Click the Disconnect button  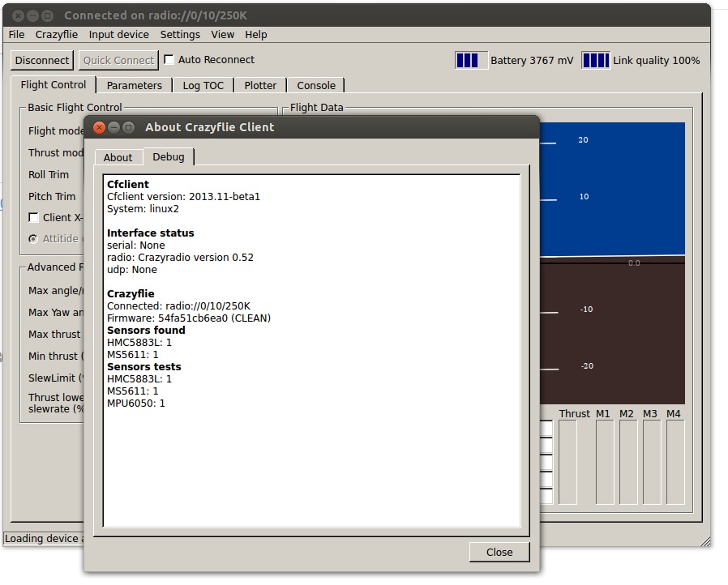tap(42, 60)
